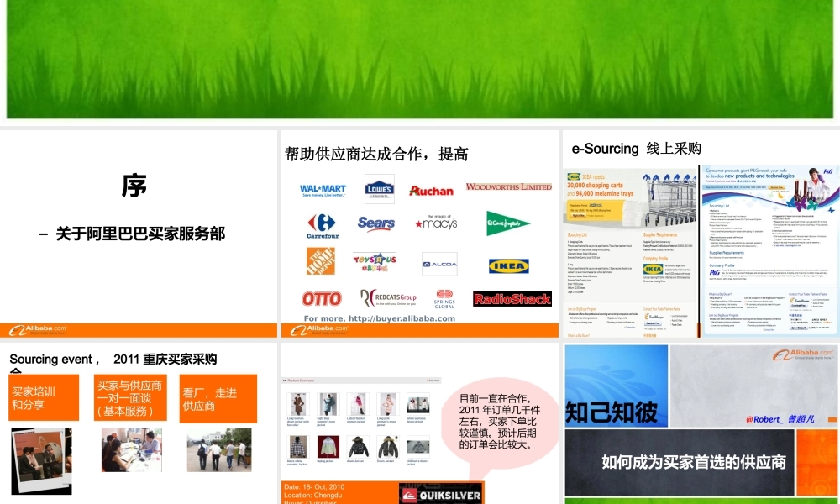Select the 买家与供应商一对一面谈 orange box
This screenshot has height=504, width=840.
pyautogui.click(x=130, y=398)
